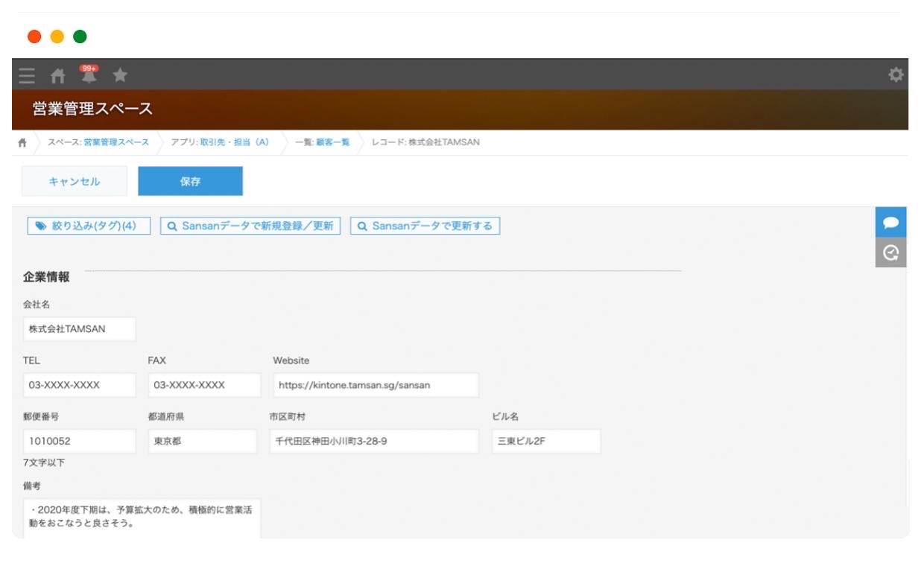
Task: Open the history clock icon panel
Action: (x=890, y=253)
